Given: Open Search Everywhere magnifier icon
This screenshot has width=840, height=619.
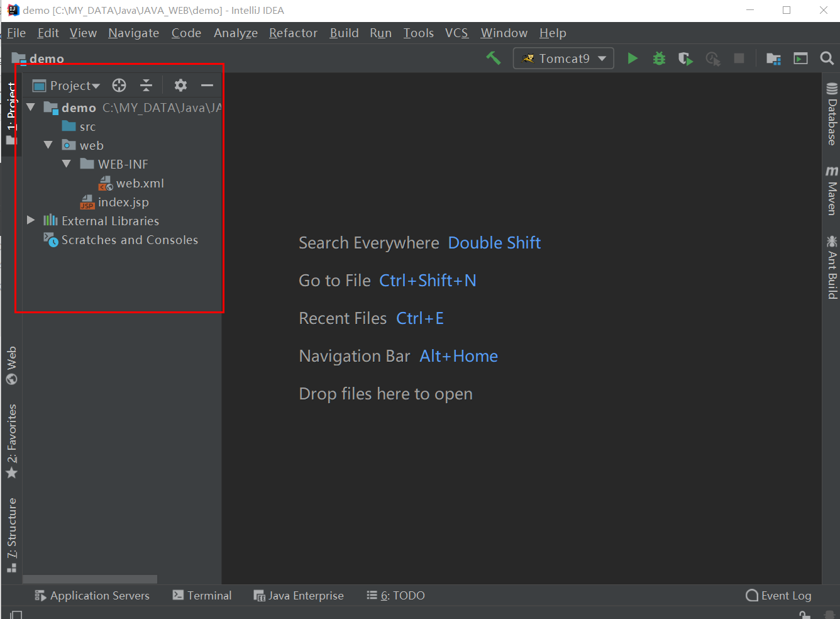Looking at the screenshot, I should pos(827,59).
